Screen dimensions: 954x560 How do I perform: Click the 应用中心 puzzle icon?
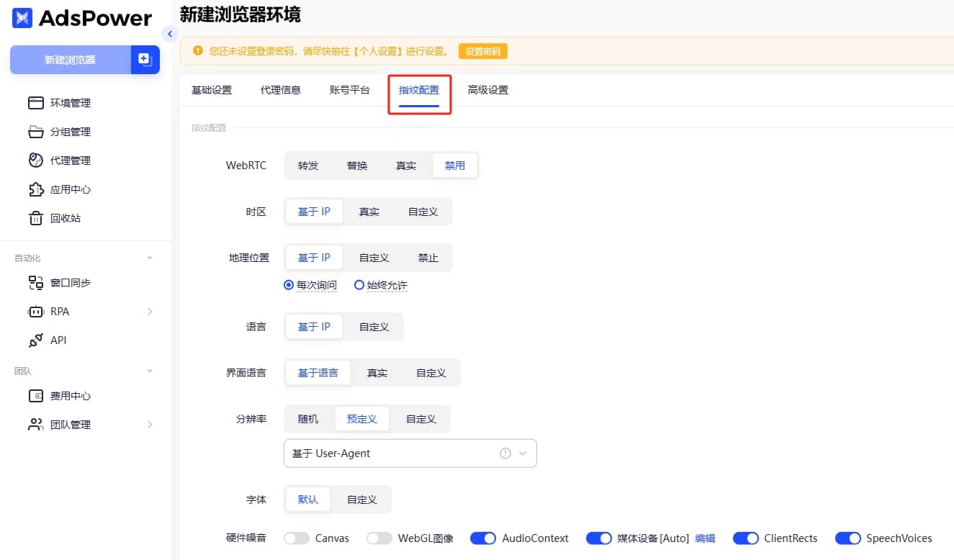click(35, 189)
